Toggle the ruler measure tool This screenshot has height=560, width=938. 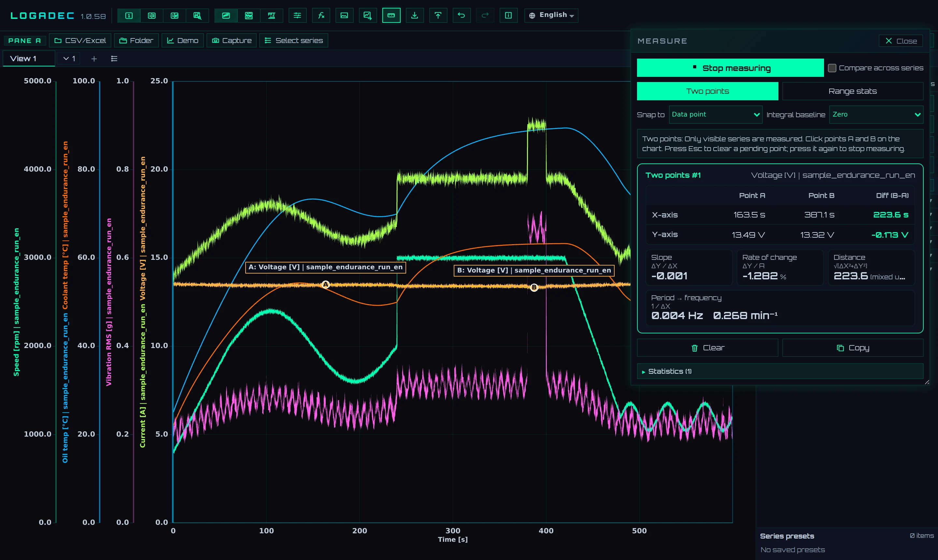[391, 16]
